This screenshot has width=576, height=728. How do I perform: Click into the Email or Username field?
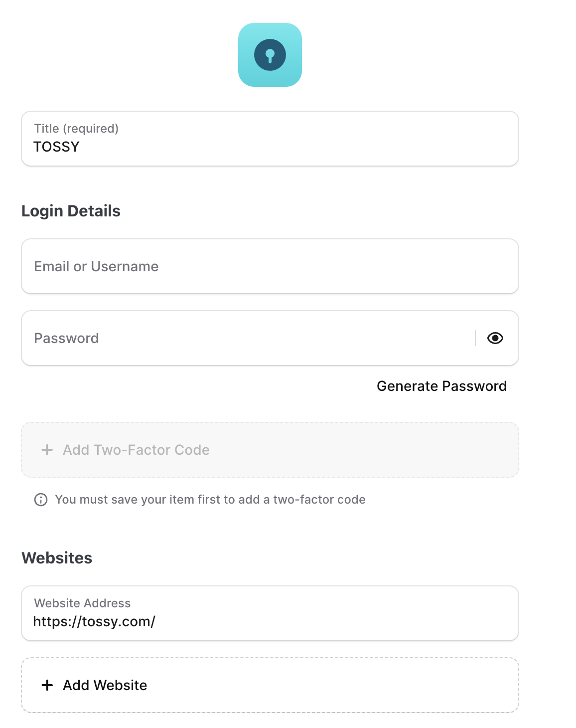coord(270,266)
